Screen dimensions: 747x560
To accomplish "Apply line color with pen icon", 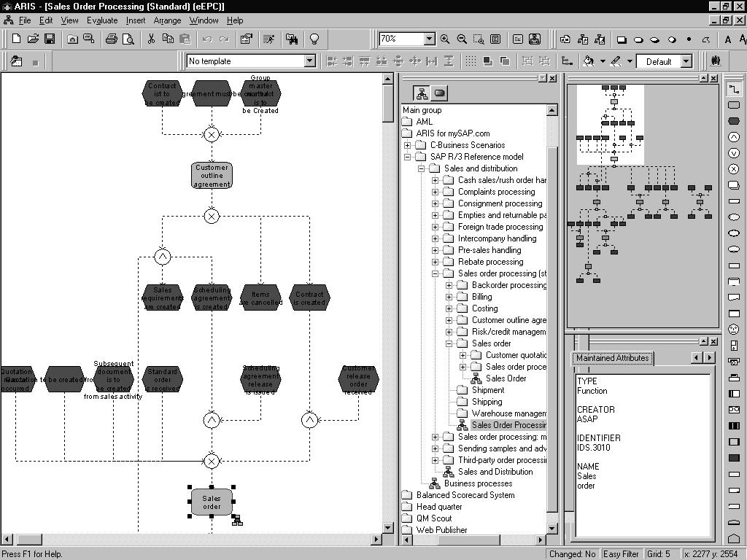I will click(616, 61).
